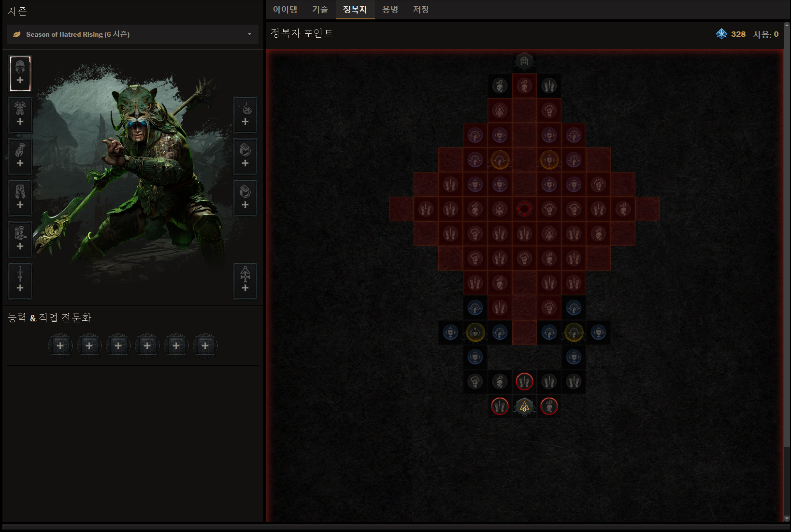The image size is (791, 532).
Task: Add an item to the amulet slot
Action: (x=245, y=115)
